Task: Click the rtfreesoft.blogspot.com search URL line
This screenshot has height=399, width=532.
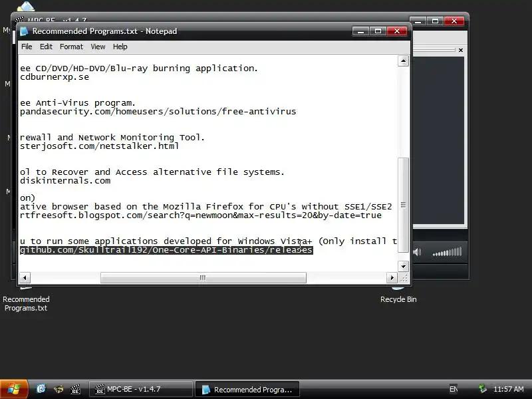Action: coord(201,215)
